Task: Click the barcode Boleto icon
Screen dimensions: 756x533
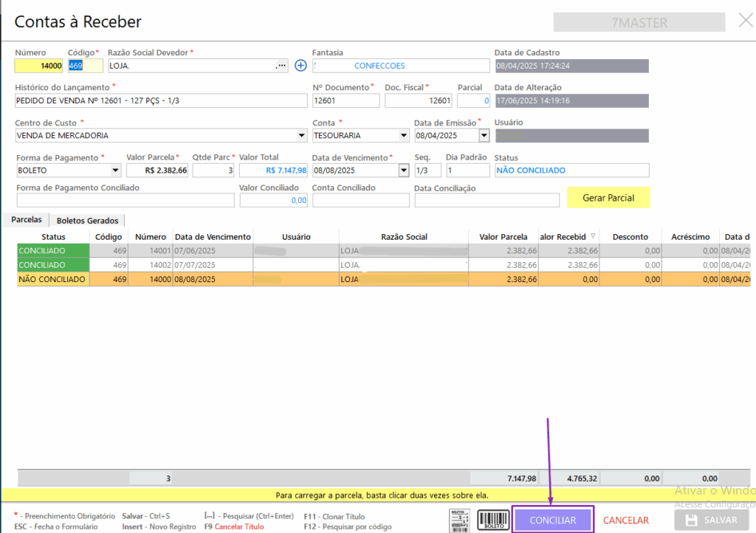Action: [x=494, y=520]
